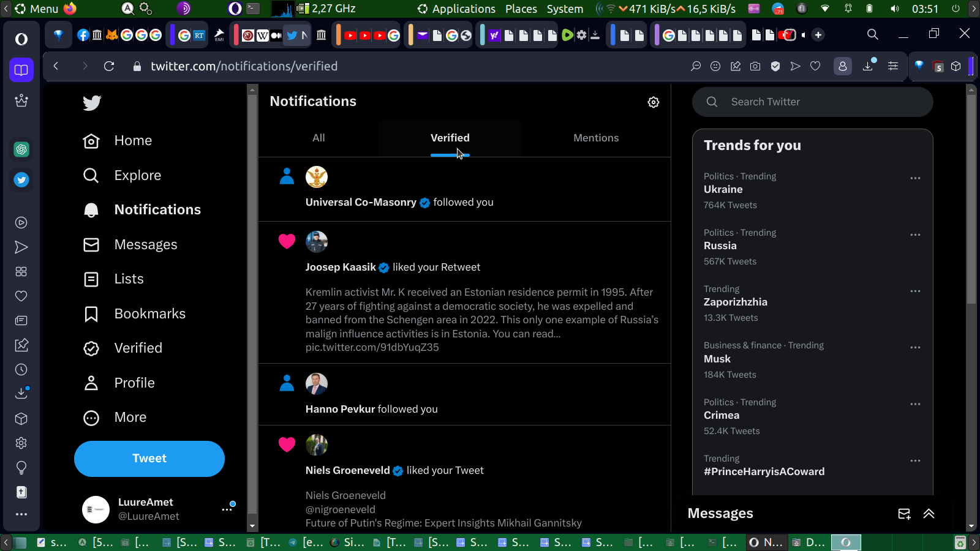
Task: Add page to bookmarks with heart icon
Action: tap(815, 66)
